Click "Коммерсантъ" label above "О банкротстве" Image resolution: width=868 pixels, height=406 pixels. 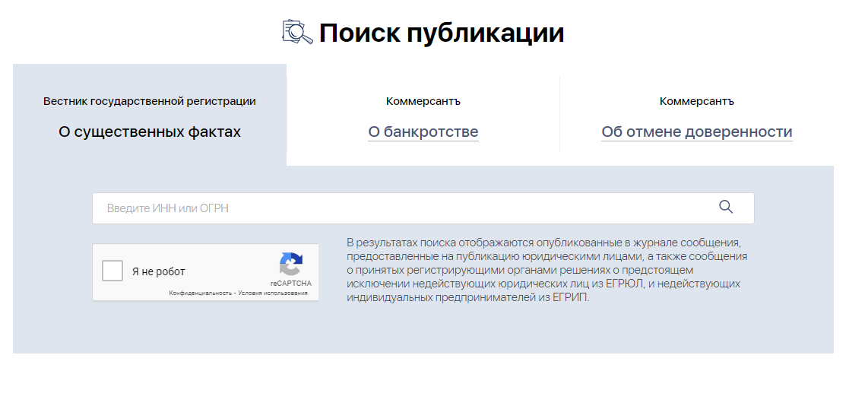pyautogui.click(x=423, y=101)
